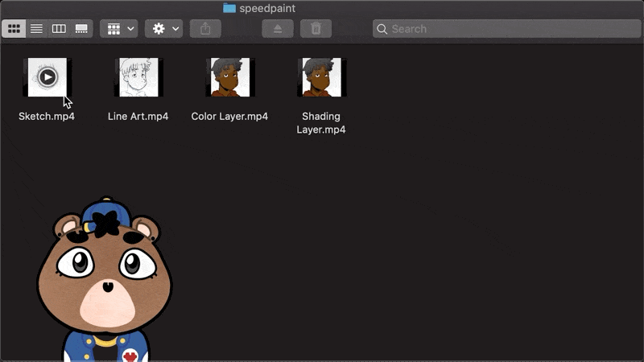Open the gear action menu

[164, 29]
